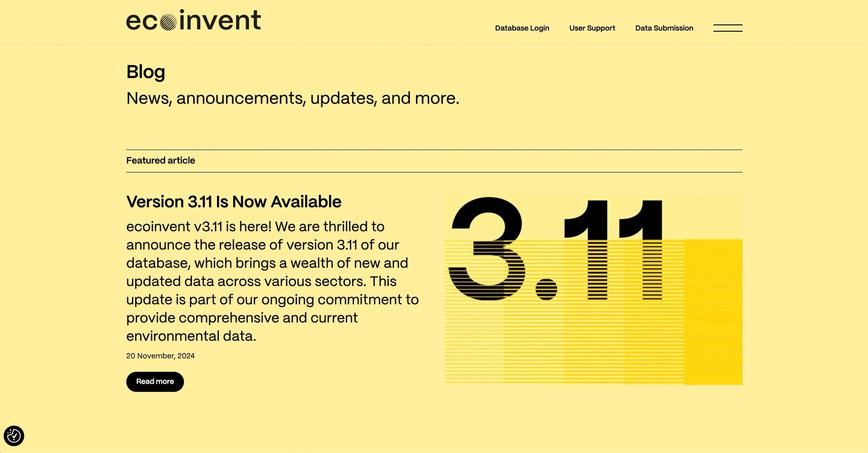
Task: Click the ecoinvent v3.11 article excerpt text
Action: (x=272, y=281)
